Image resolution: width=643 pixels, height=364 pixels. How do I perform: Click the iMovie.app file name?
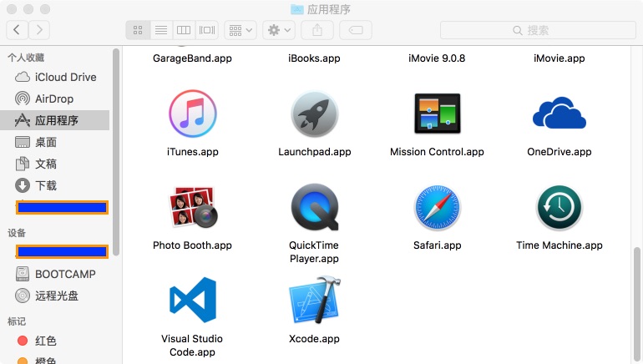tap(559, 58)
